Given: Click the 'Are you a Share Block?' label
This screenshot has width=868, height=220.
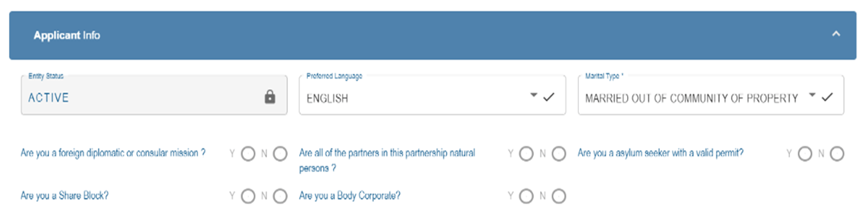Looking at the screenshot, I should click(64, 196).
